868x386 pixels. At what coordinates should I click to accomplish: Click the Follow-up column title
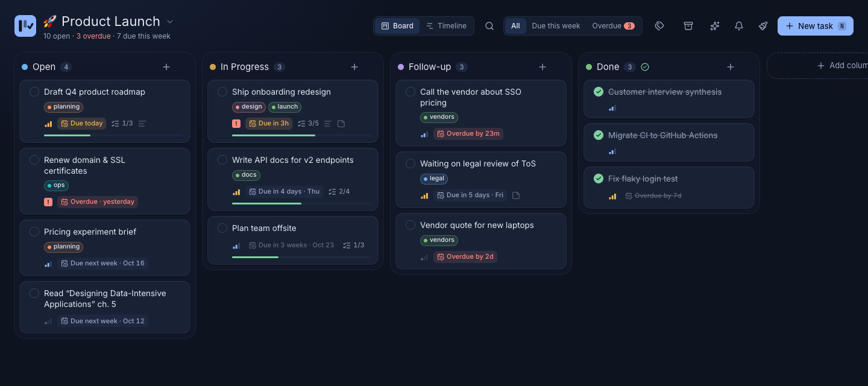click(x=430, y=67)
